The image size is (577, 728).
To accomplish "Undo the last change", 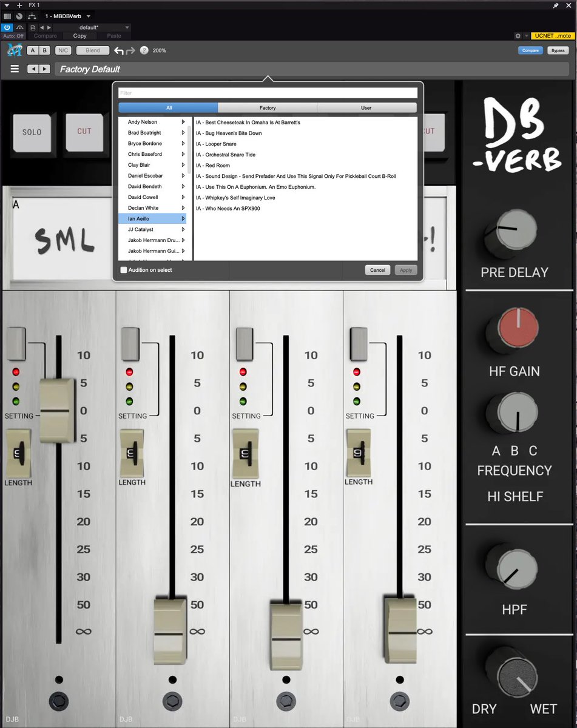I will (119, 50).
